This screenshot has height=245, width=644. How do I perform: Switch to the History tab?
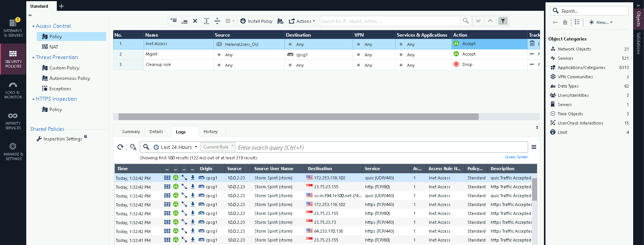click(x=211, y=132)
